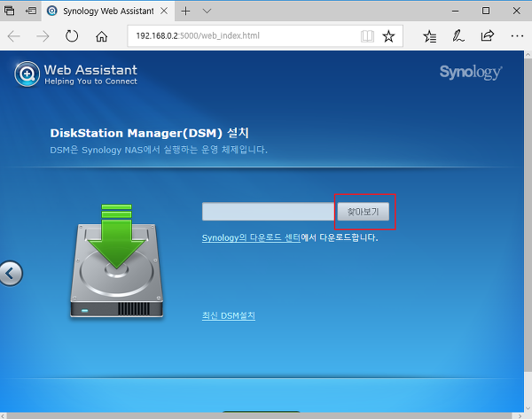Add notes with the pen icon
This screenshot has height=419, width=532.
[458, 36]
